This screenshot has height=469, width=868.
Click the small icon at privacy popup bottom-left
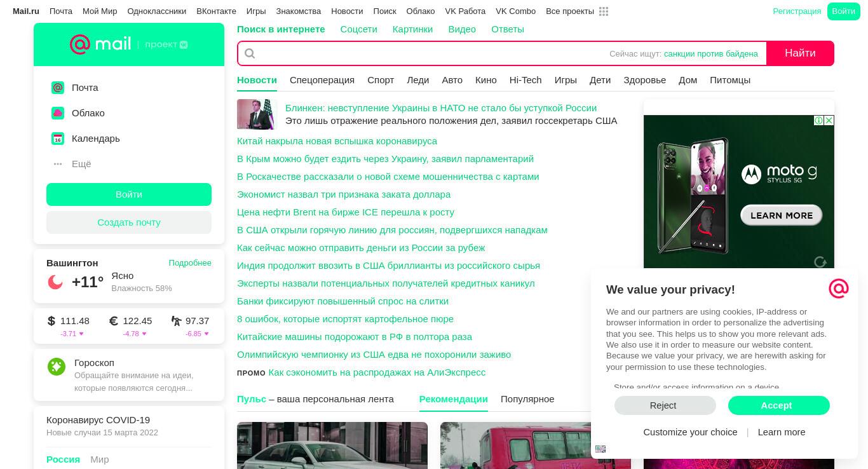600,449
